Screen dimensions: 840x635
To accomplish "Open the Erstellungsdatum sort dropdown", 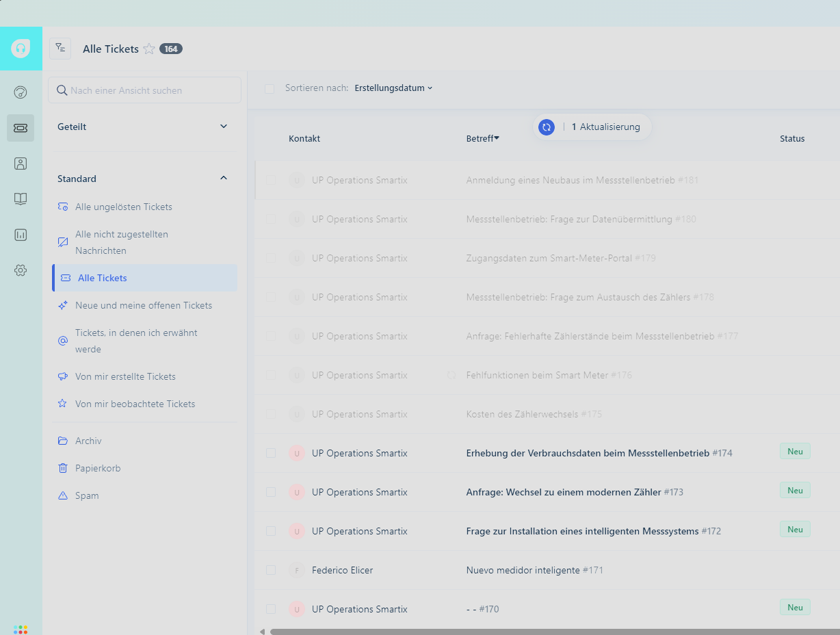I will point(393,88).
